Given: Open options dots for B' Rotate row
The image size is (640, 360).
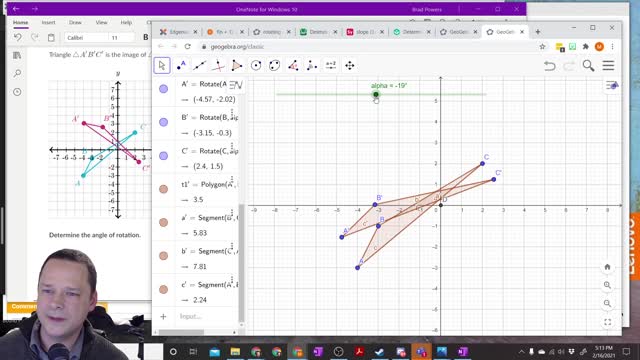Looking at the screenshot, I should (232, 113).
